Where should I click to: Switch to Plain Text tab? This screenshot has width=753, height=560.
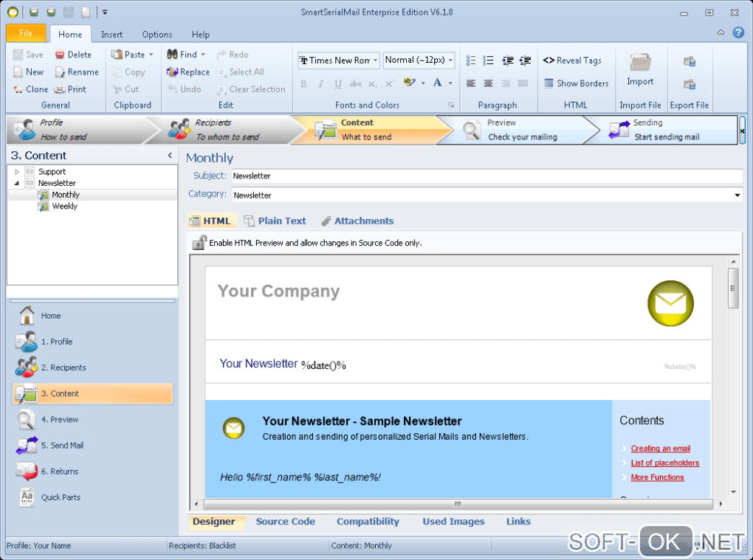275,221
